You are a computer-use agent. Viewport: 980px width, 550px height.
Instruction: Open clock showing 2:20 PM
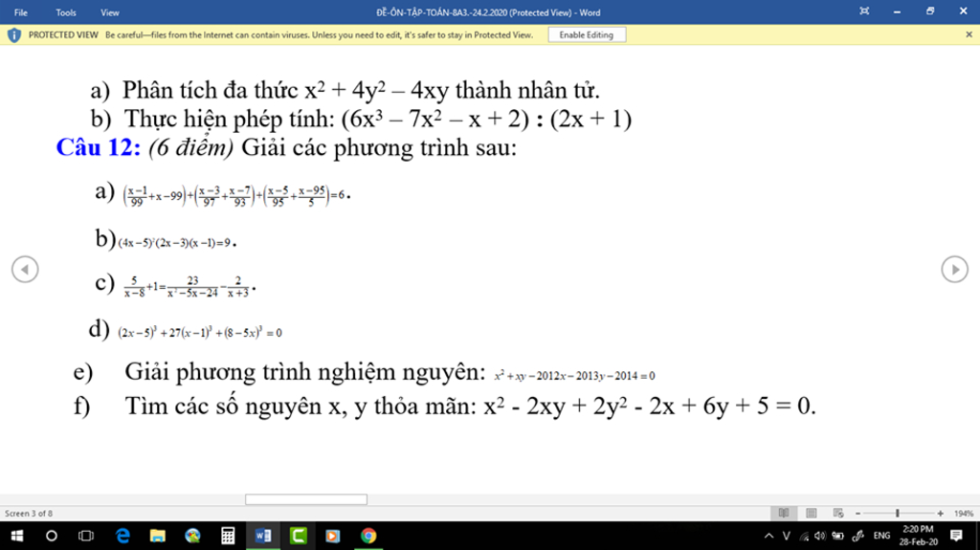click(x=918, y=536)
